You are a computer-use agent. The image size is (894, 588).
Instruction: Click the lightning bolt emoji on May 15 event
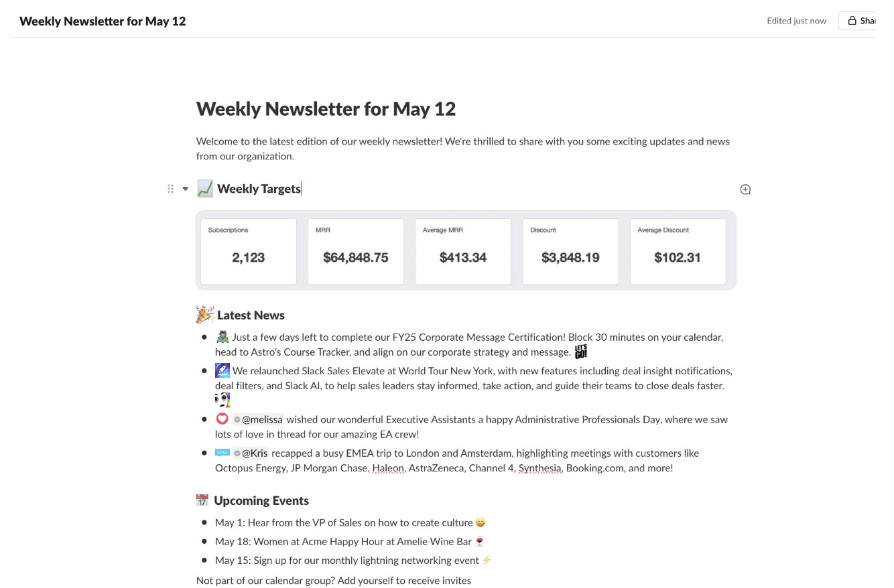[x=487, y=560]
